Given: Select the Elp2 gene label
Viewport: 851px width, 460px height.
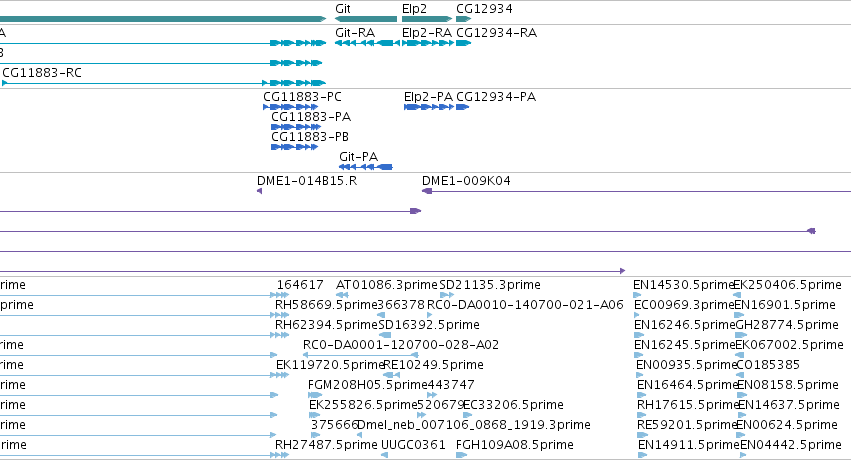Looking at the screenshot, I should pos(414,9).
